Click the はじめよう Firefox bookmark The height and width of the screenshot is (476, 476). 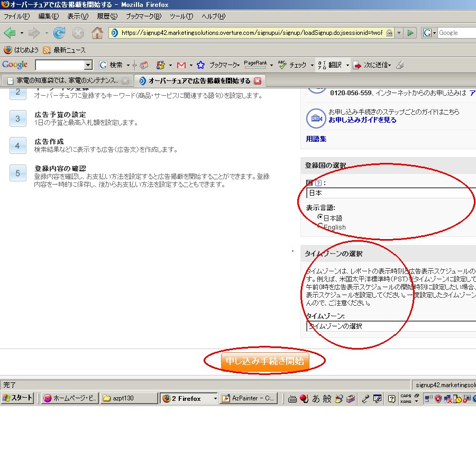point(21,50)
